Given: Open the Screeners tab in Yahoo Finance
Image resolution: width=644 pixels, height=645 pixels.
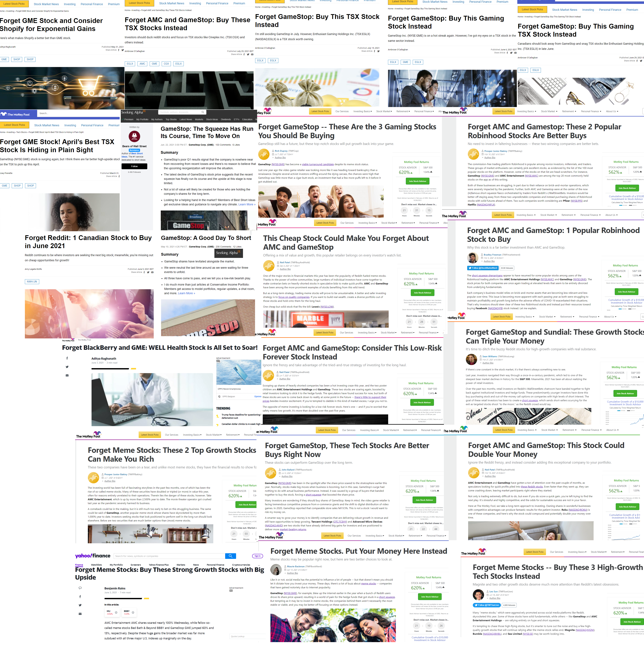Looking at the screenshot, I should tap(136, 565).
